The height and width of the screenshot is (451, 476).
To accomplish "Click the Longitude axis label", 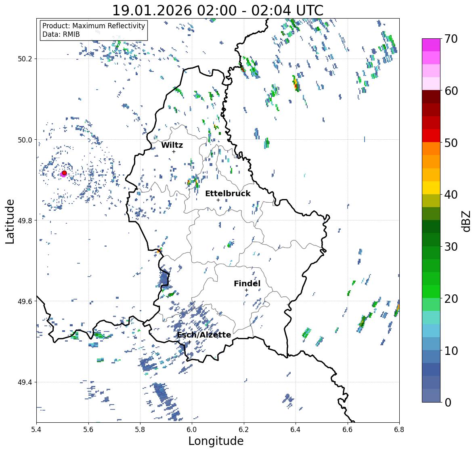I will (216, 441).
